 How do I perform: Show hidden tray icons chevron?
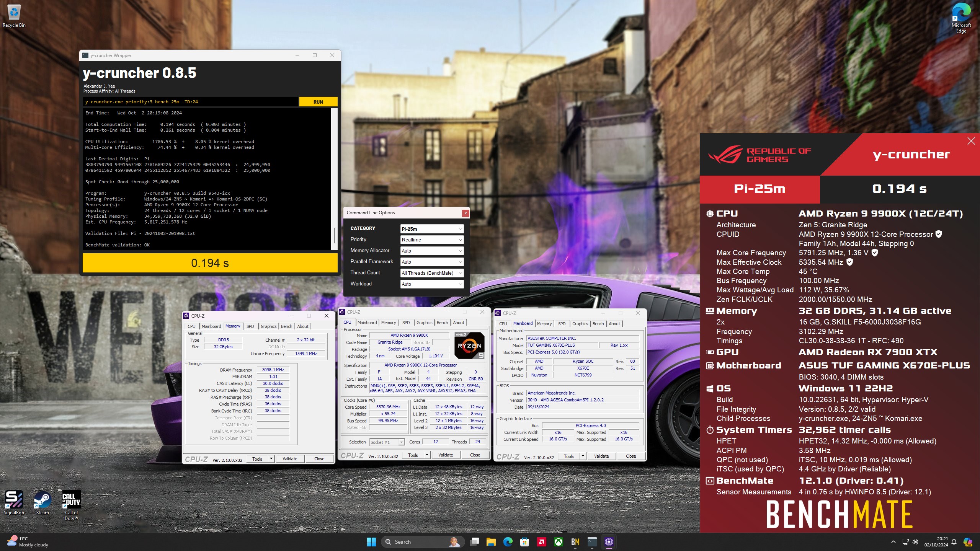tap(893, 542)
